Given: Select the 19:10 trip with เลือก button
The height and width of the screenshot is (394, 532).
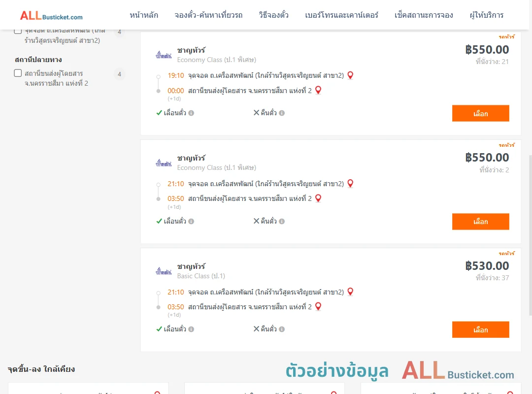Looking at the screenshot, I should 480,113.
